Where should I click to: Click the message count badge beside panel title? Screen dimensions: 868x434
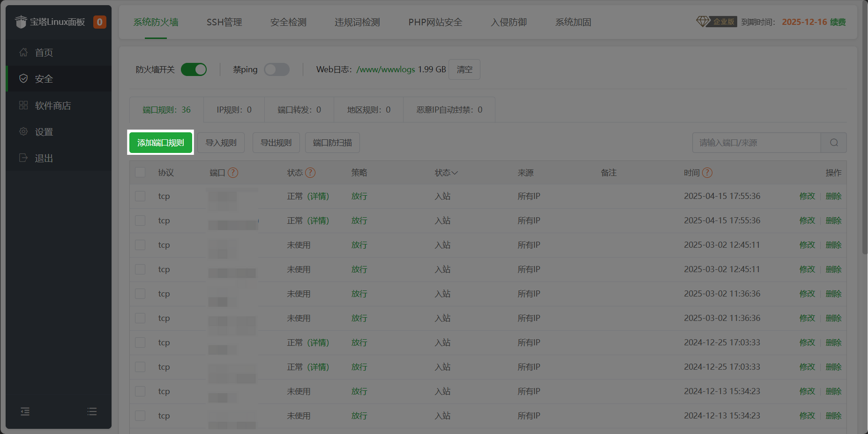(x=99, y=22)
